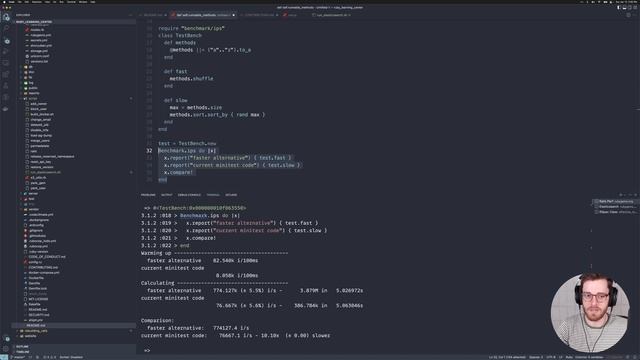Open the Dockerfile in the file tree

point(36,278)
